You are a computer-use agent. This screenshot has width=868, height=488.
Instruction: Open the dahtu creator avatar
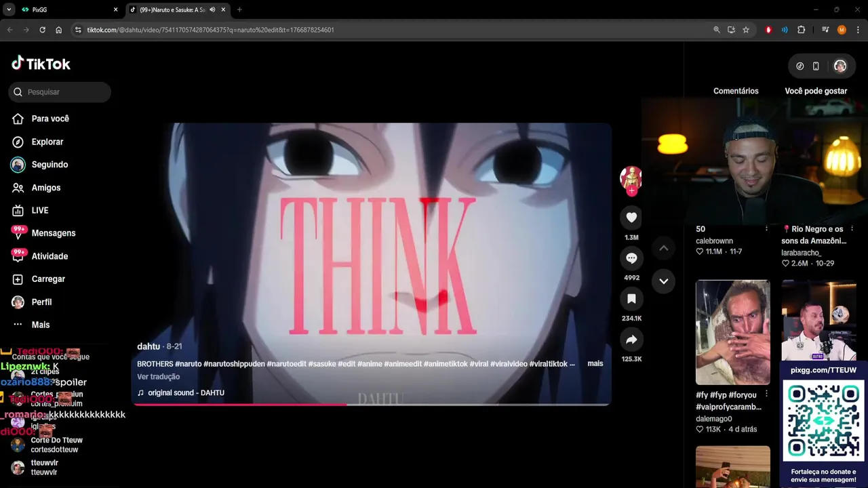(631, 177)
